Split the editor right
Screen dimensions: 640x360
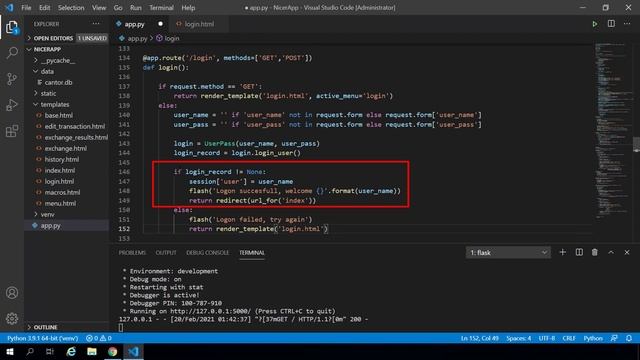point(611,24)
